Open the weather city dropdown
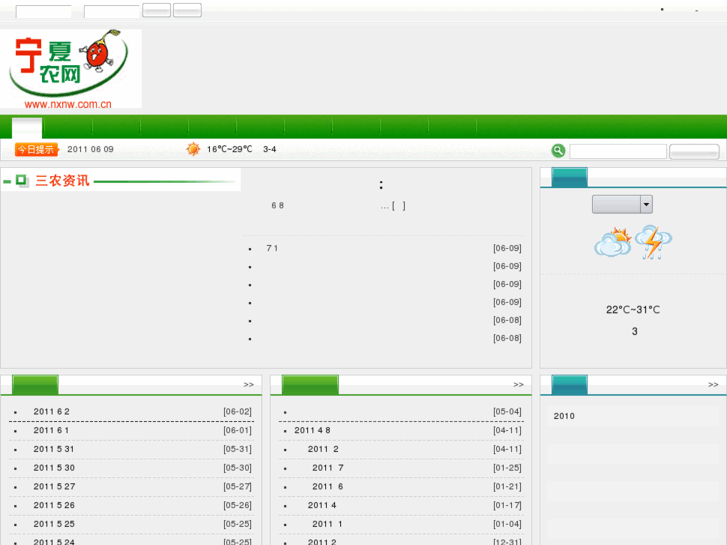727x545 pixels. pyautogui.click(x=622, y=204)
